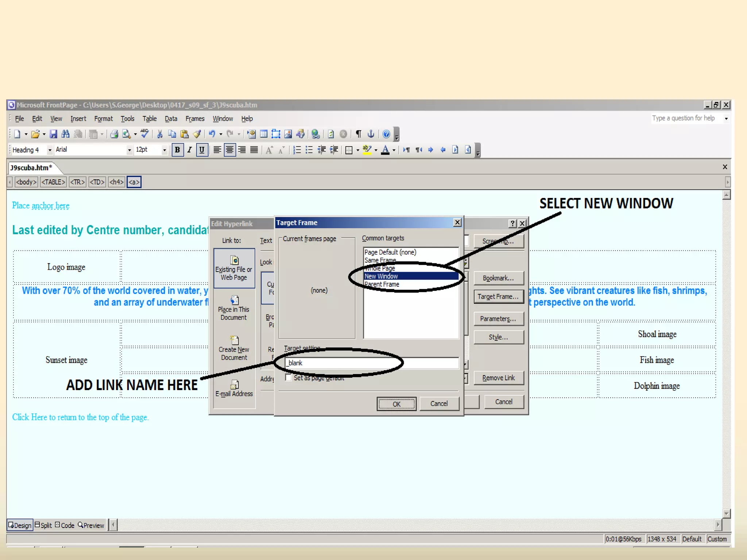Click the Remove Link button

pos(498,378)
